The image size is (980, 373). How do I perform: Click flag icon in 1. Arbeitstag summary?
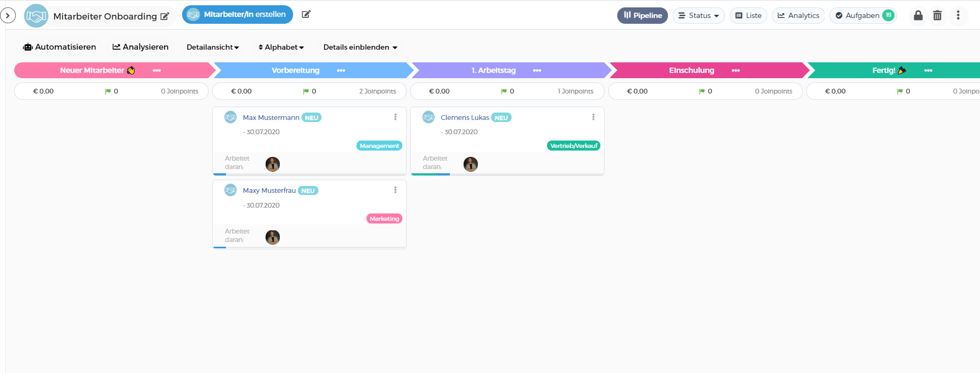(504, 91)
